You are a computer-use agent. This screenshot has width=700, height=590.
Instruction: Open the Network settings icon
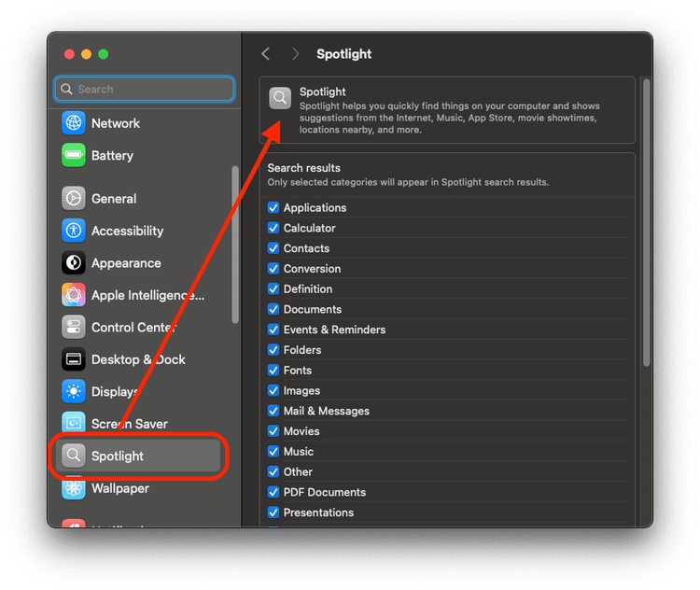[74, 123]
